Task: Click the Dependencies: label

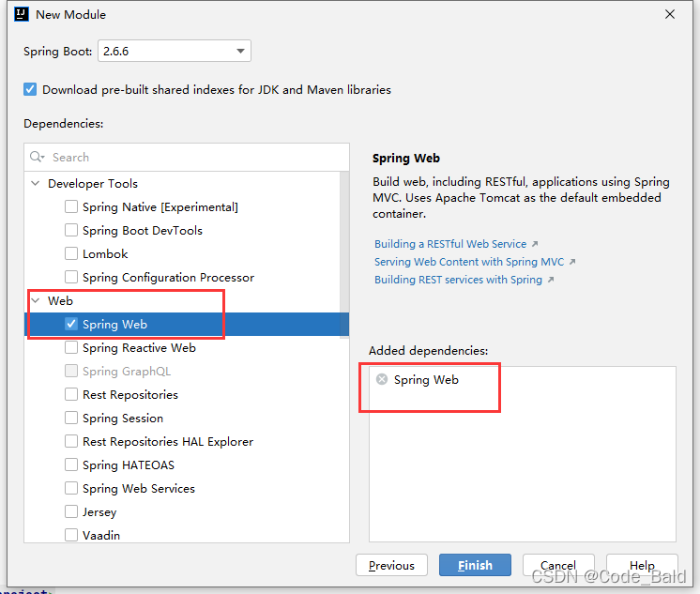Action: pos(64,123)
